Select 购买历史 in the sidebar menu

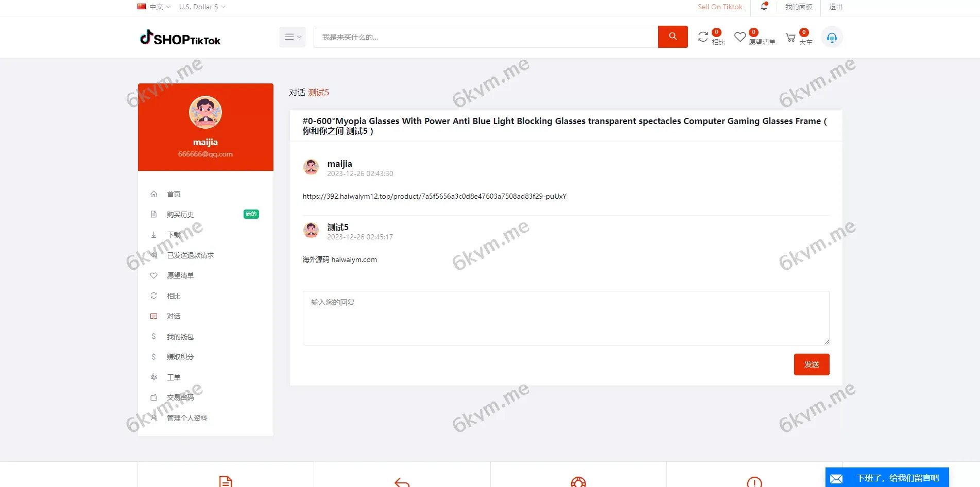(180, 215)
